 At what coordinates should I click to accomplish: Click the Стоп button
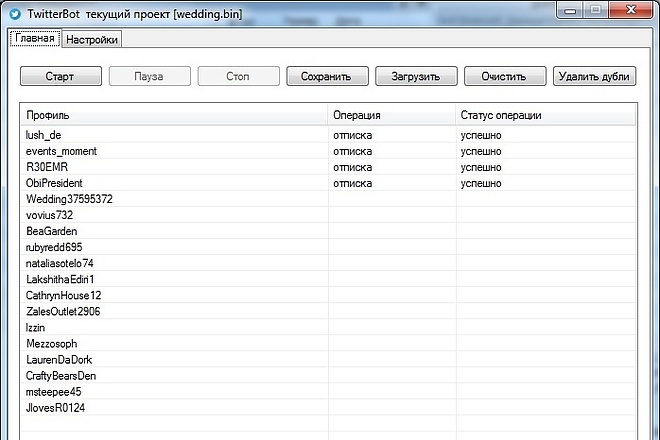click(238, 76)
